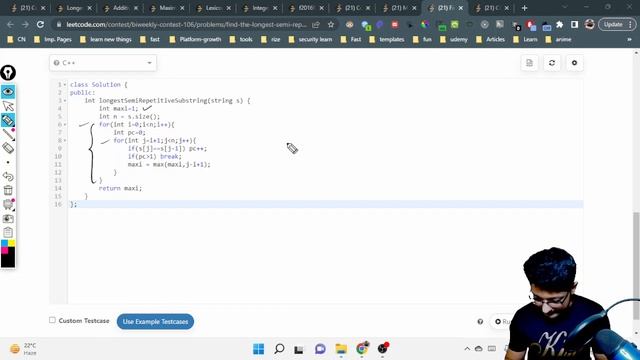Switch to the Addin... tab

point(121,8)
